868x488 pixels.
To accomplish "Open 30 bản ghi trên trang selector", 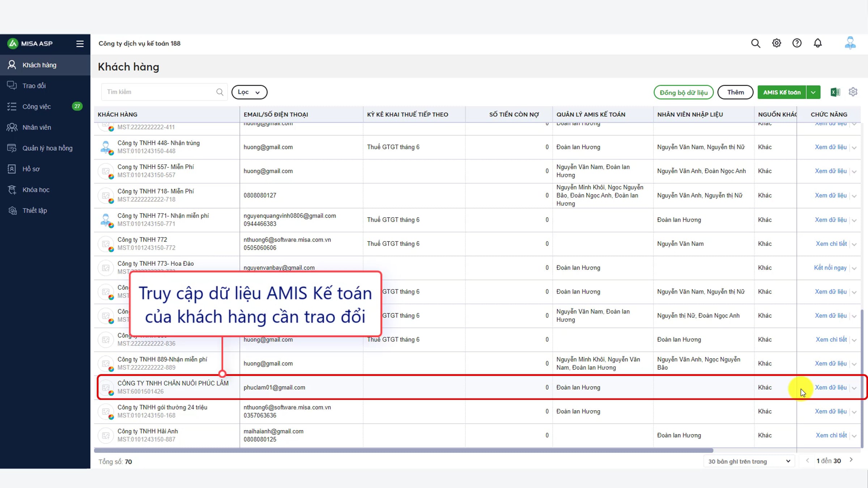I will pyautogui.click(x=749, y=461).
